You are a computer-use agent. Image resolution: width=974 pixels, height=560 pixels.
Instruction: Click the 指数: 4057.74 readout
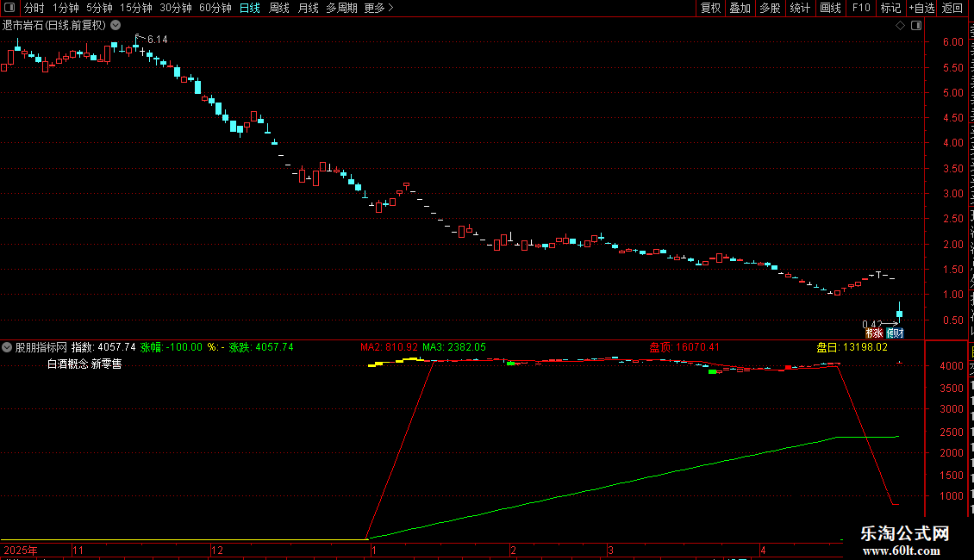click(x=103, y=347)
